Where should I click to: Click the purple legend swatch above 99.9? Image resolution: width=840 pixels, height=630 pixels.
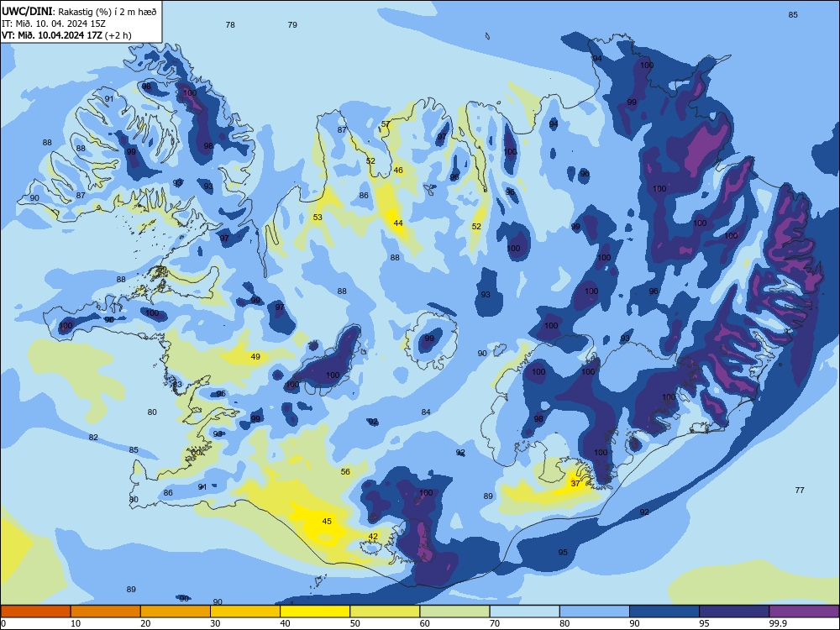pyautogui.click(x=804, y=612)
